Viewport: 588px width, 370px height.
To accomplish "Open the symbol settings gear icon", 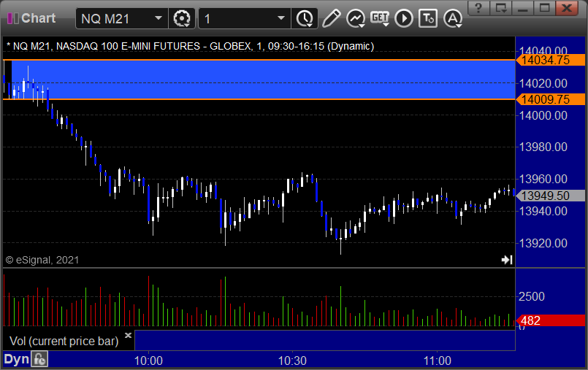I will [x=182, y=18].
